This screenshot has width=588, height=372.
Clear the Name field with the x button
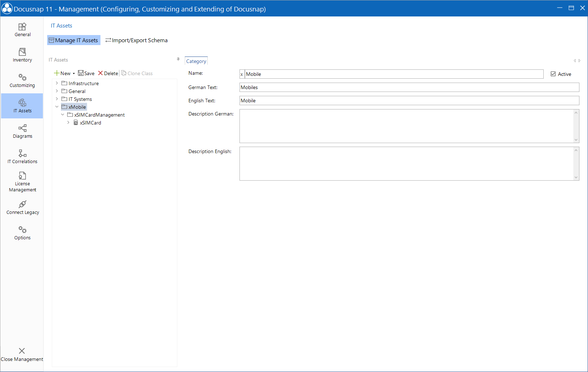click(242, 74)
